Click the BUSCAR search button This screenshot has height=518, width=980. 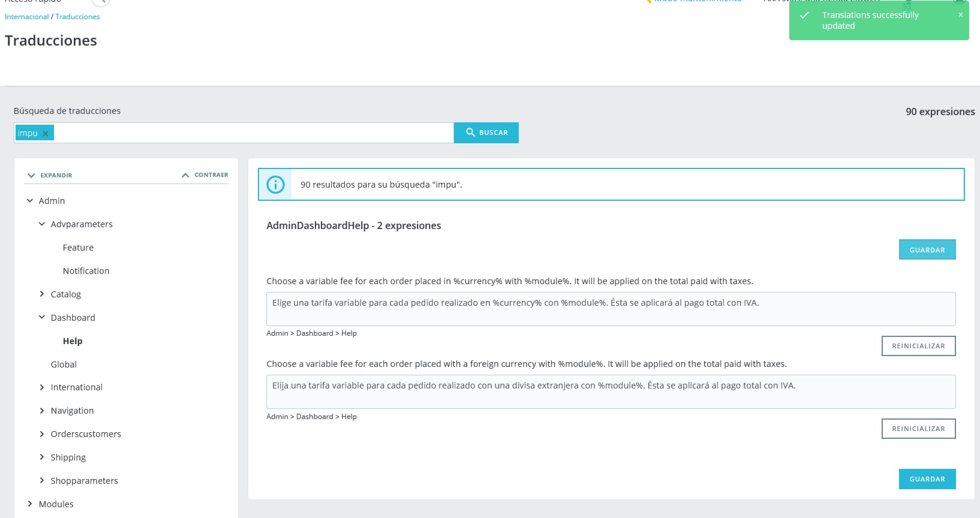(x=486, y=132)
